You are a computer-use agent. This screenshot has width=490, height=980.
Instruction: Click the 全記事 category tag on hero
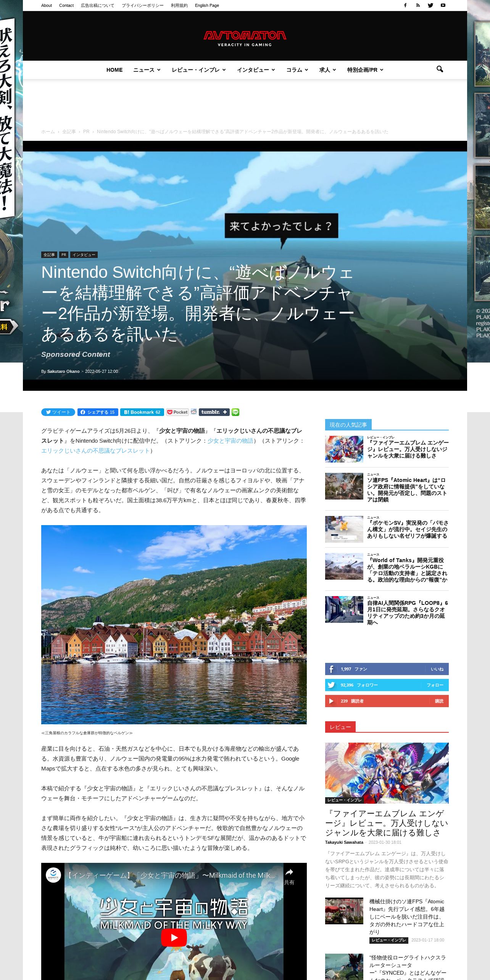tap(49, 255)
